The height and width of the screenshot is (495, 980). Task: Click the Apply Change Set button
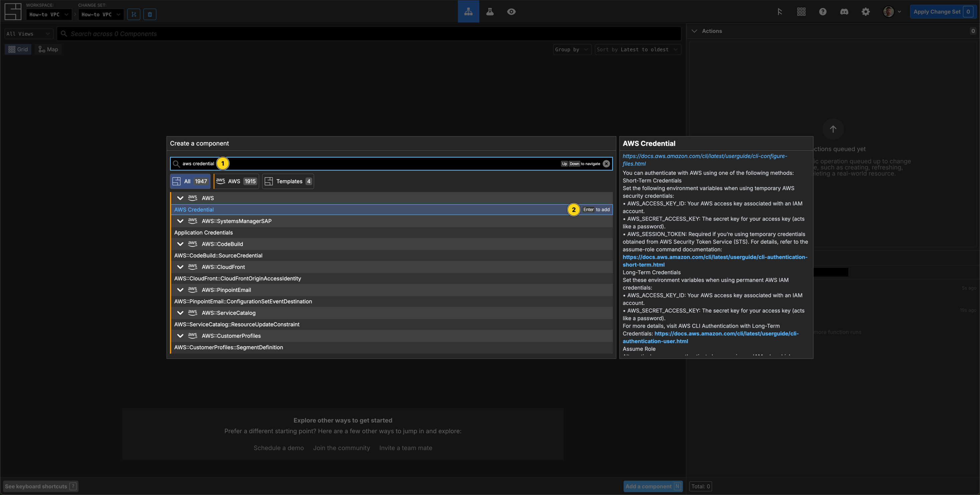tap(943, 12)
